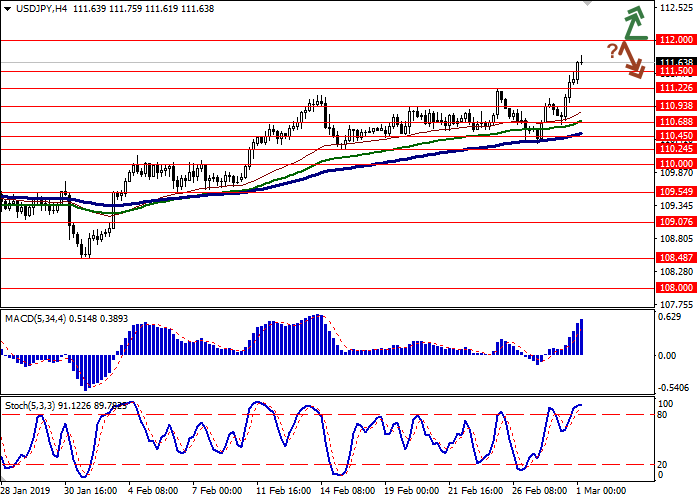Image resolution: width=700 pixels, height=500 pixels.
Task: Click the 28 Jan 2019 date marker
Action: click(x=25, y=492)
